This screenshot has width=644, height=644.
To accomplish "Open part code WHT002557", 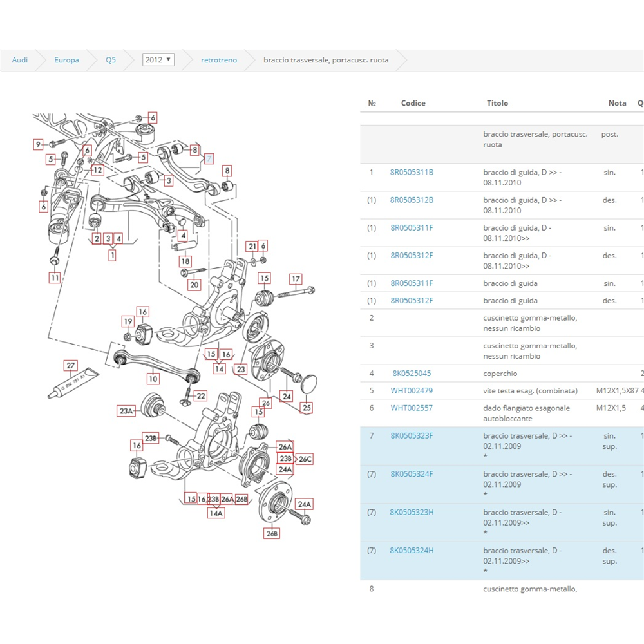I will [412, 408].
